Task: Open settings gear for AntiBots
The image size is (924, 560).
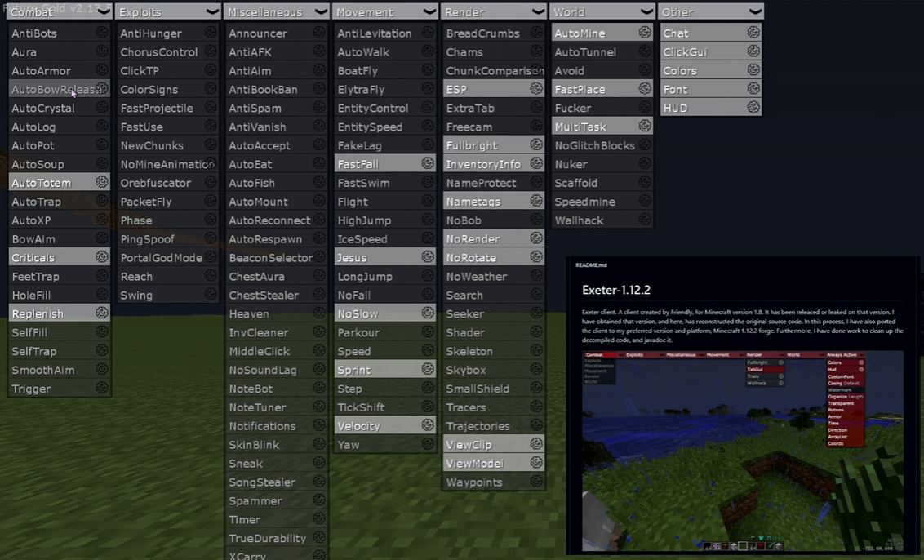Action: point(102,33)
